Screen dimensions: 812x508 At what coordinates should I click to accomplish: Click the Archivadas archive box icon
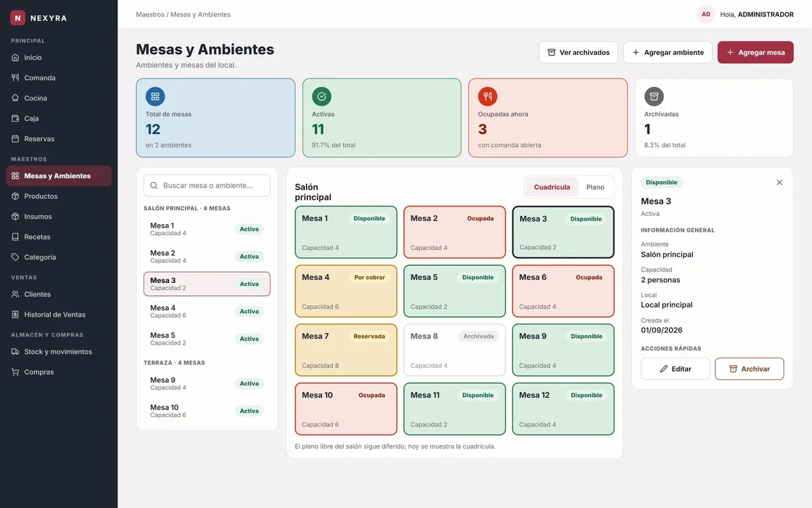pos(654,96)
